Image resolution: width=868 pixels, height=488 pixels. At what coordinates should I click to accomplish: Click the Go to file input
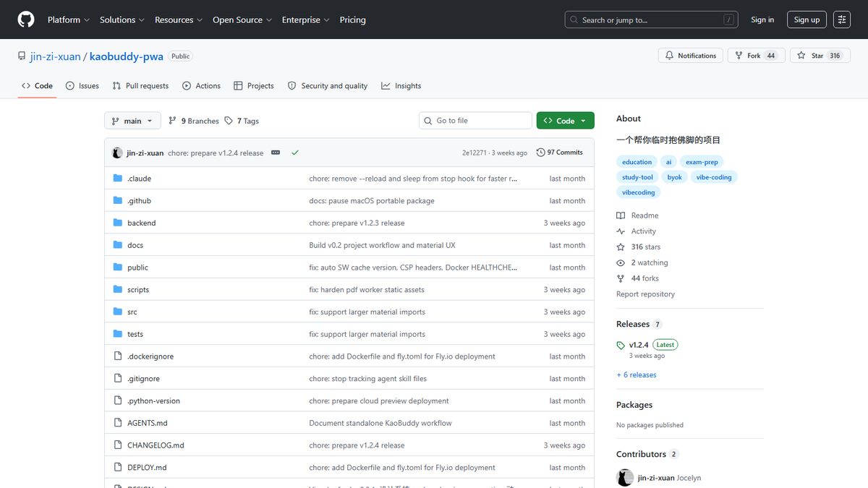pos(475,121)
